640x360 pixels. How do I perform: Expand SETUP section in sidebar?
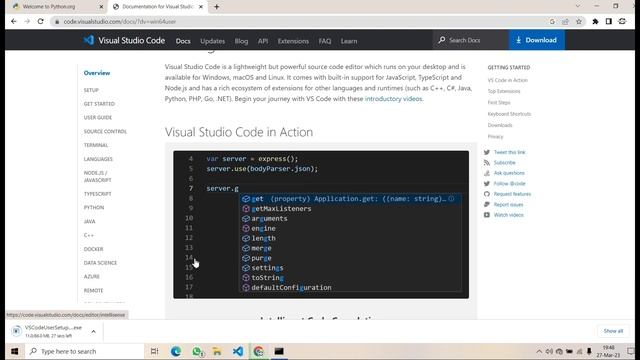click(91, 90)
